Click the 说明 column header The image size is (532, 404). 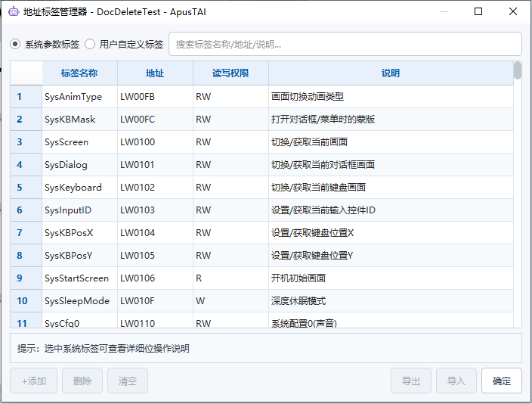pyautogui.click(x=391, y=73)
